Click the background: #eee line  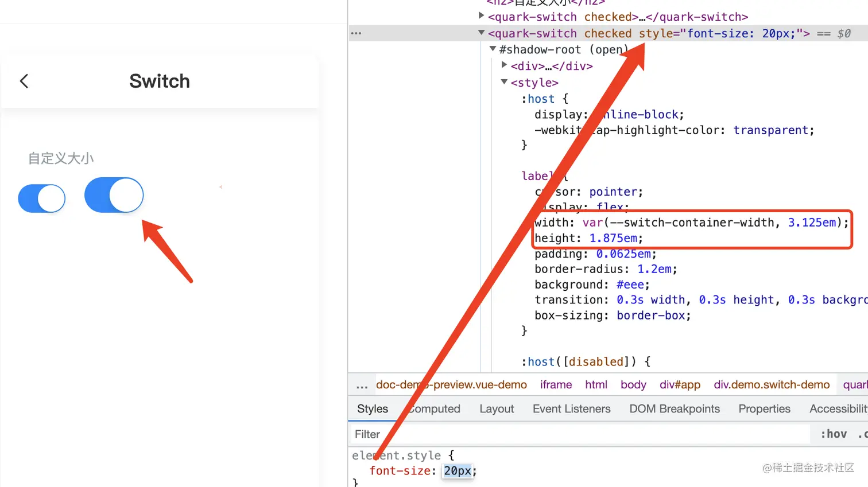pos(592,285)
